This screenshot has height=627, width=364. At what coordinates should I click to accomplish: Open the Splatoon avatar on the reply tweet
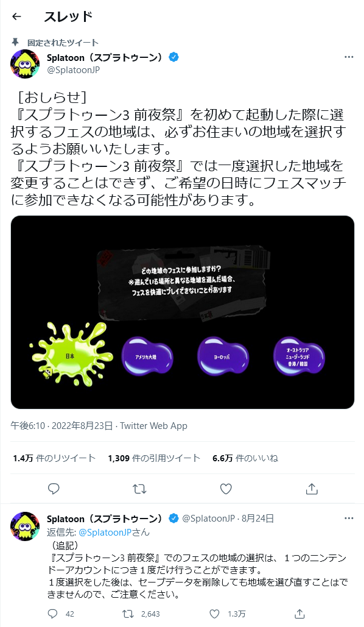pos(25,526)
